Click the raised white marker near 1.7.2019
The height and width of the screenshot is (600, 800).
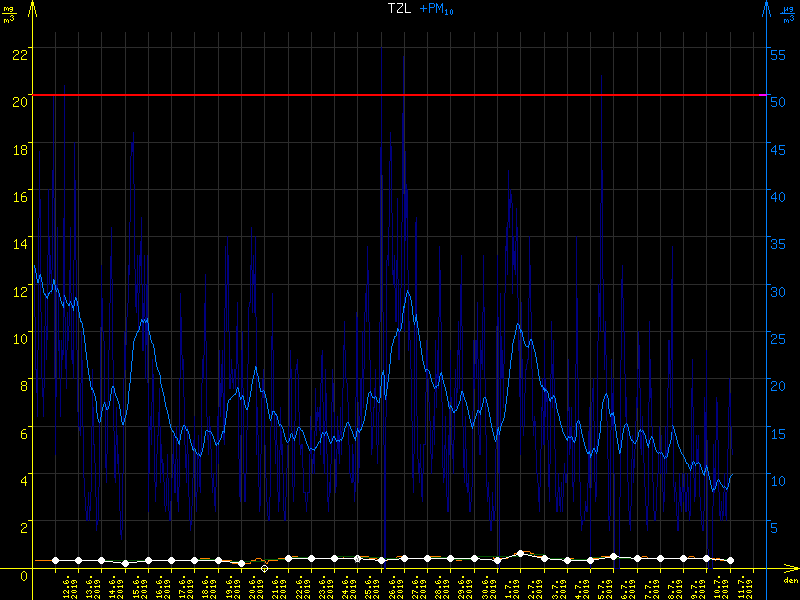[x=521, y=553]
